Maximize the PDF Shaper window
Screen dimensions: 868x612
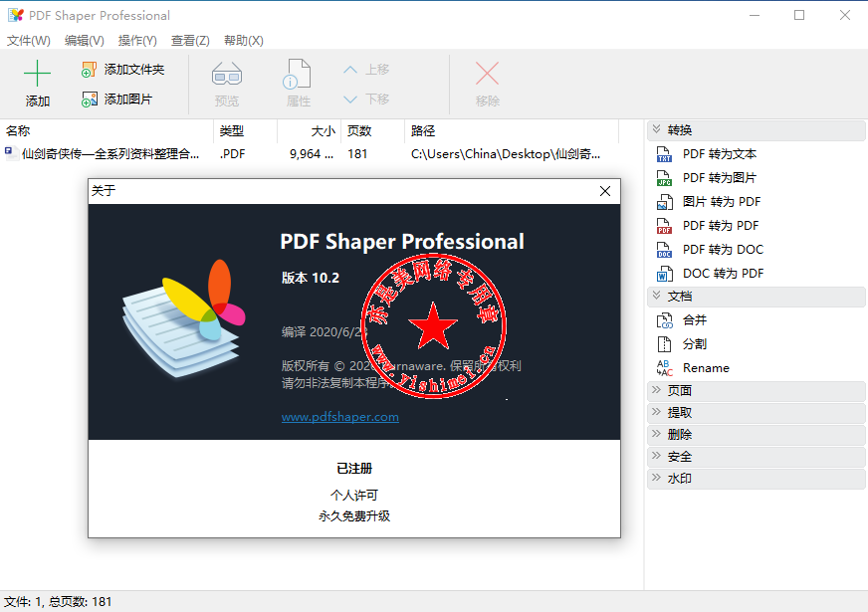point(799,16)
